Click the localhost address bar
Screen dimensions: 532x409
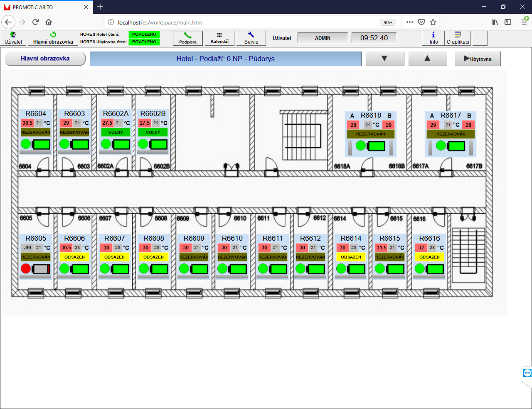coord(245,22)
